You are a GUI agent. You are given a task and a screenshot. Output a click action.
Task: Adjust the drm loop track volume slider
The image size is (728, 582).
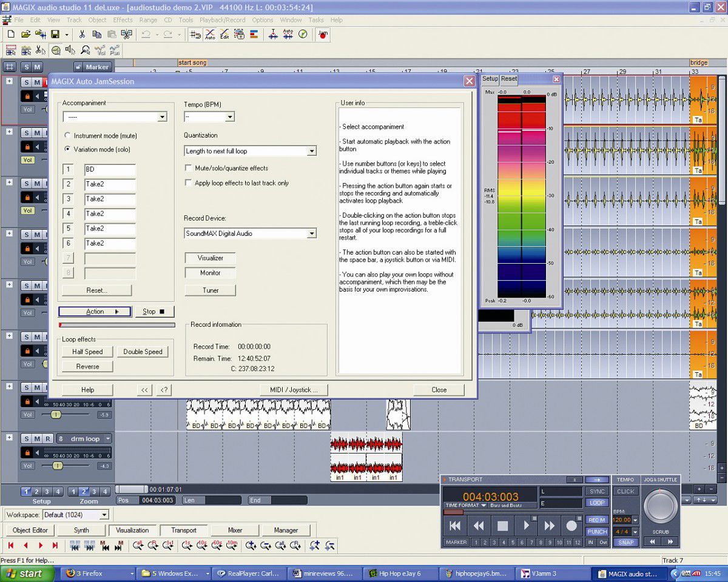click(58, 466)
